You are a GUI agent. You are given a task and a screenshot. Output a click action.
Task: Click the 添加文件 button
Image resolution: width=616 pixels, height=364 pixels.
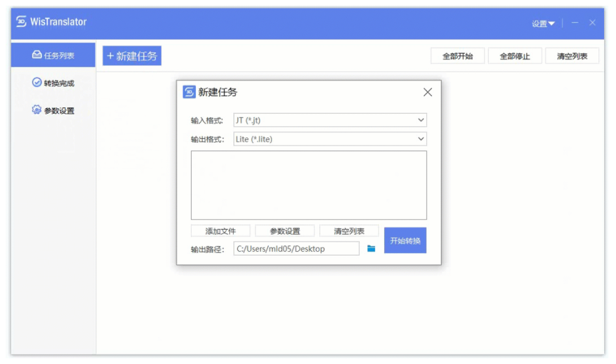[x=220, y=231]
